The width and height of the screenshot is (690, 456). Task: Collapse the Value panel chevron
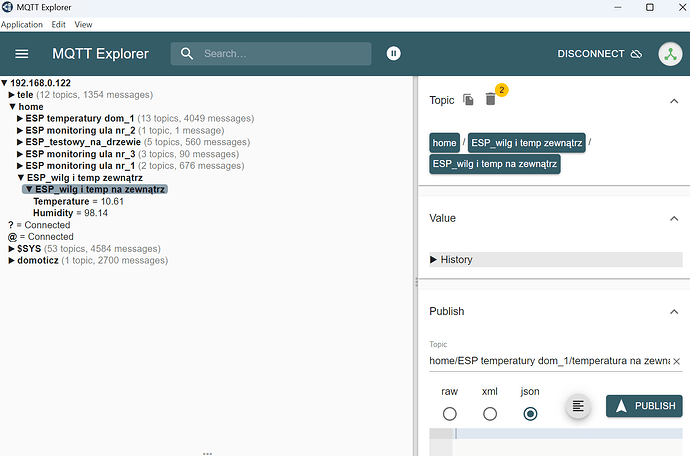pyautogui.click(x=674, y=219)
